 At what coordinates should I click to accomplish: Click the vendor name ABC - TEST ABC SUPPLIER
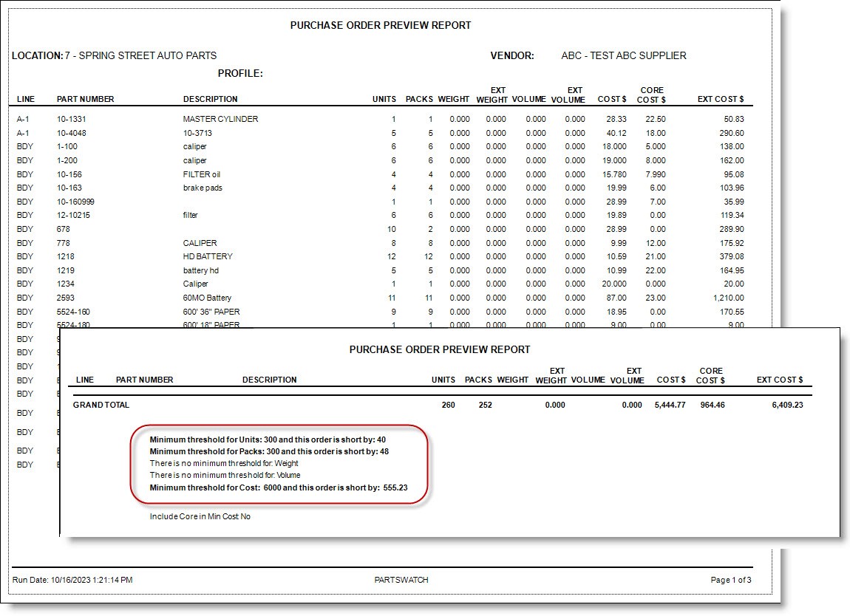coord(623,55)
